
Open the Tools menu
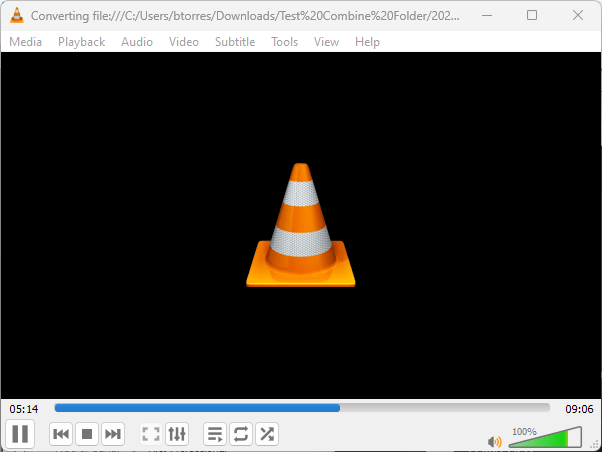click(284, 41)
